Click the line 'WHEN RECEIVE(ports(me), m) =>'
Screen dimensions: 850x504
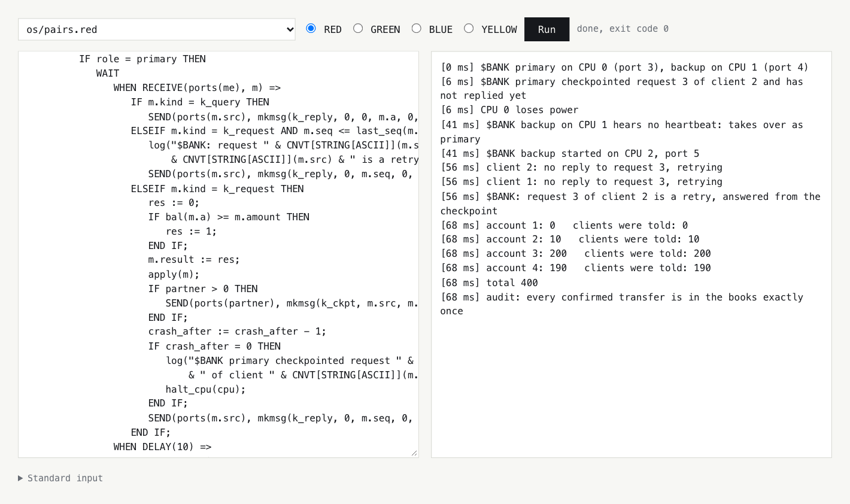197,87
